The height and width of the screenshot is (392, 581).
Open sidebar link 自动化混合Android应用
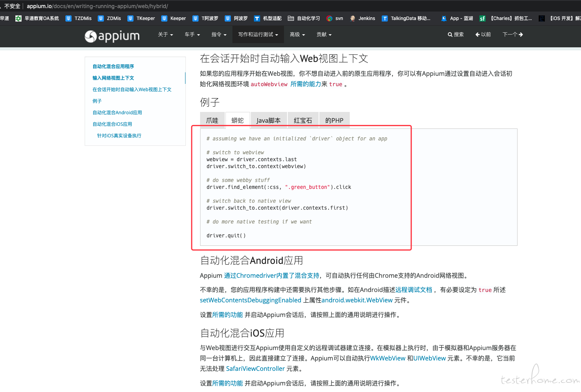tap(117, 113)
